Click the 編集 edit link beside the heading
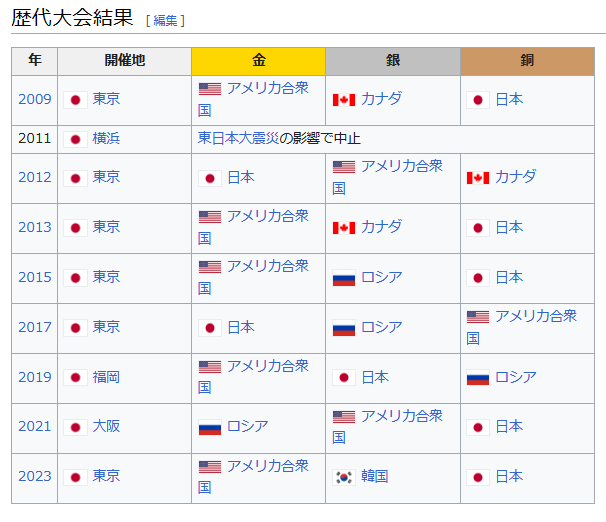Screen dimensions: 606x522 (x=165, y=20)
